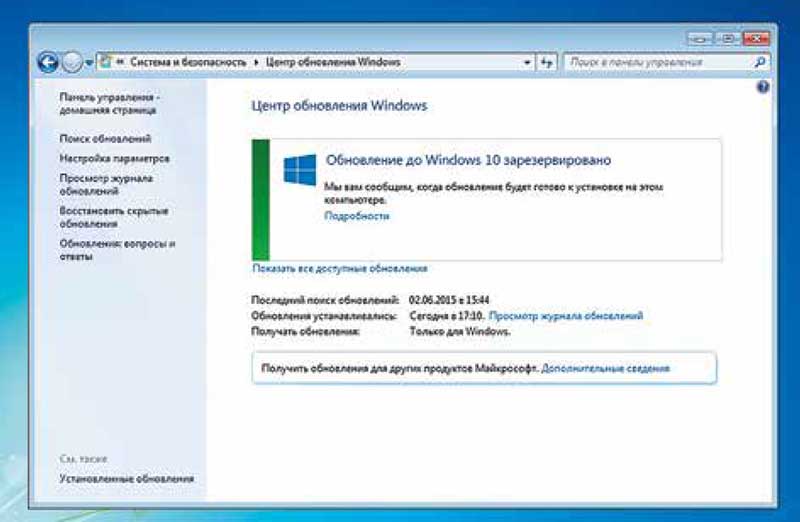The height and width of the screenshot is (522, 800).
Task: Close the Windows Update window
Action: [756, 39]
